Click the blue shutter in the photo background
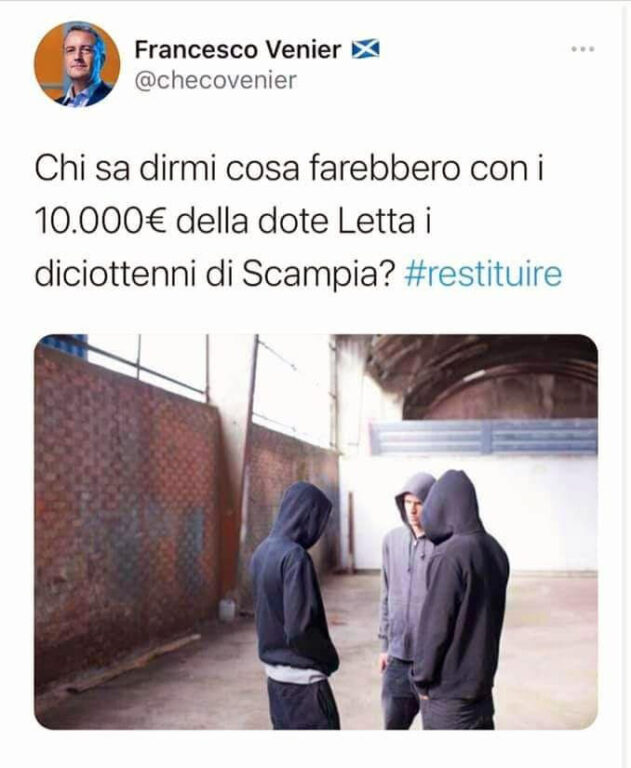The image size is (631, 768). (484, 436)
